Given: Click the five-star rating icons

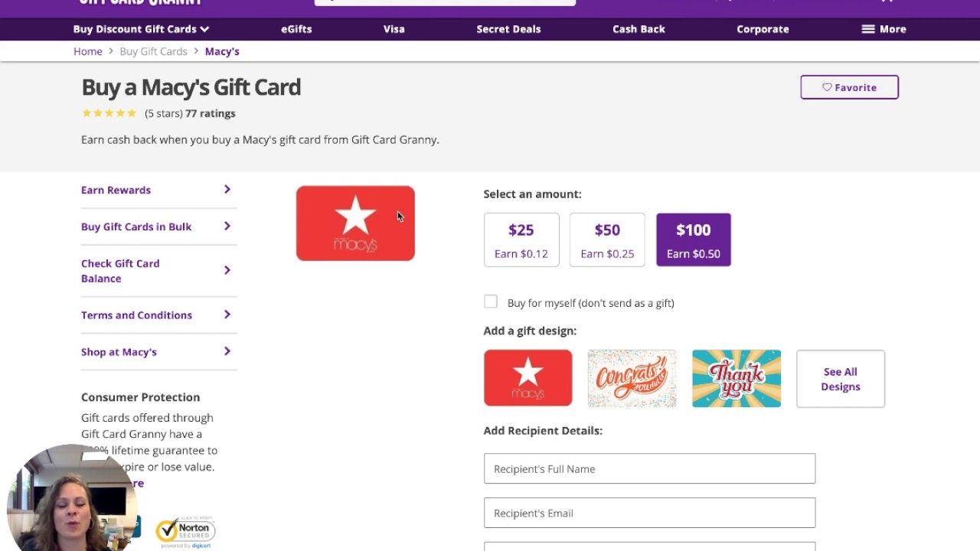Looking at the screenshot, I should 109,113.
